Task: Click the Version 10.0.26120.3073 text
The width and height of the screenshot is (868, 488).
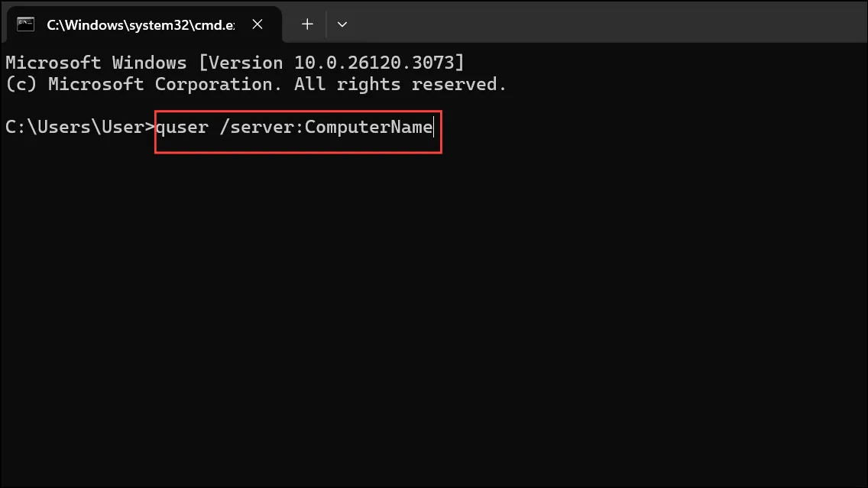Action: pyautogui.click(x=332, y=63)
